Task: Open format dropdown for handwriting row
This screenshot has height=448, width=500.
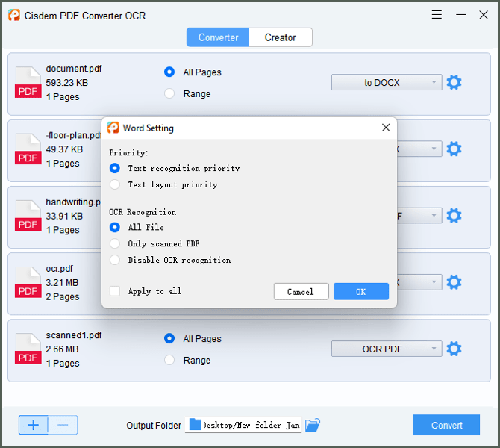Action: 419,216
